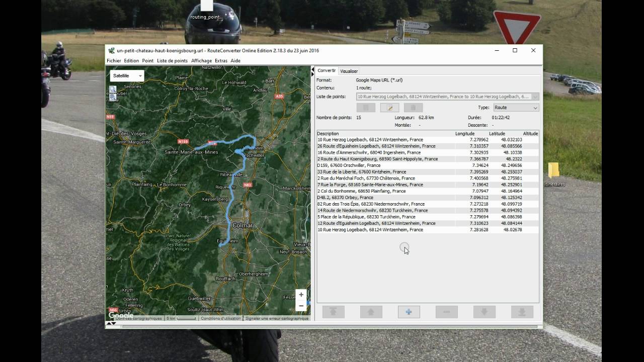
Task: Click the move point to top button
Action: click(333, 312)
